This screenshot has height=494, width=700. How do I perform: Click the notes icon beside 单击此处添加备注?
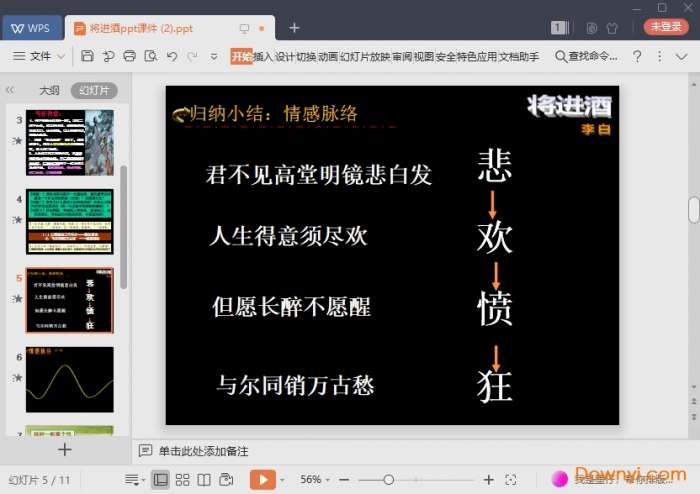pyautogui.click(x=145, y=451)
